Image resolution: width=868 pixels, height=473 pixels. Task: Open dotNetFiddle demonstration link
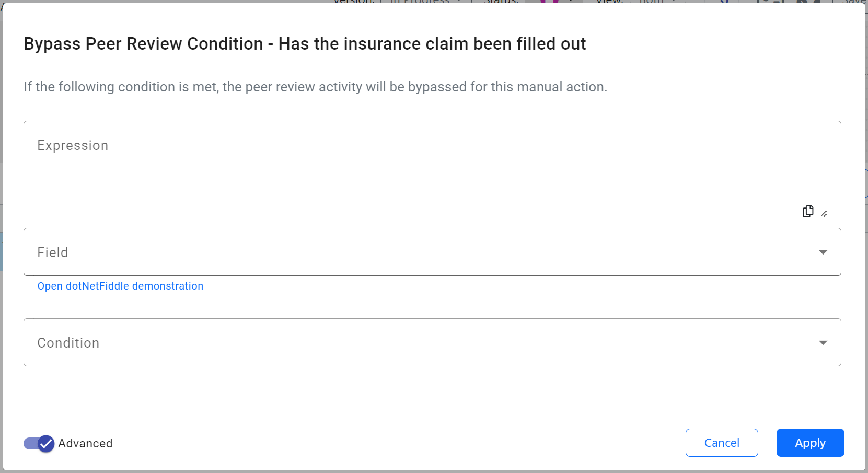120,286
